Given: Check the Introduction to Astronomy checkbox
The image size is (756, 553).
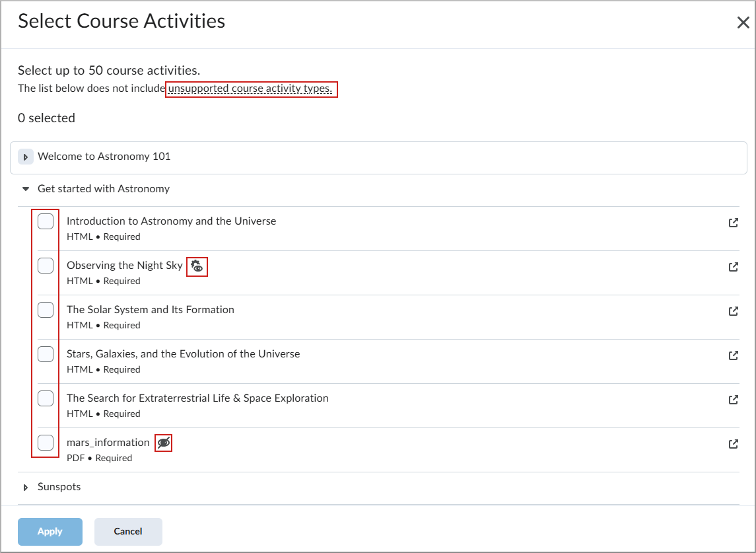Looking at the screenshot, I should click(x=46, y=221).
